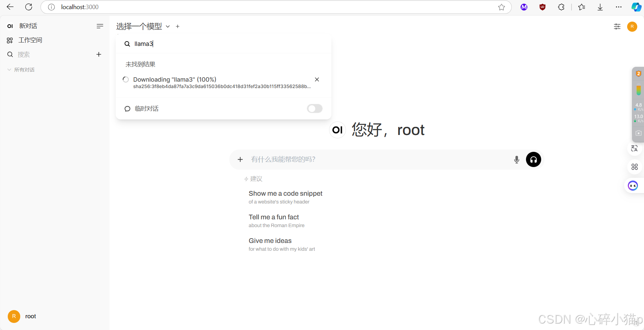Viewport: 644px width, 330px height.
Task: Open the 选择一个模型 model dropdown
Action: click(x=139, y=26)
